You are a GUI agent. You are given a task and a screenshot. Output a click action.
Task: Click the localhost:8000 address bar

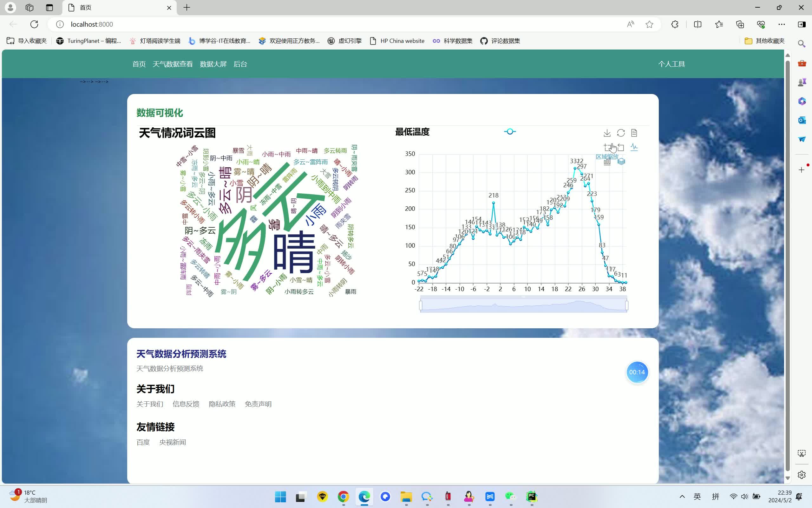pyautogui.click(x=336, y=24)
